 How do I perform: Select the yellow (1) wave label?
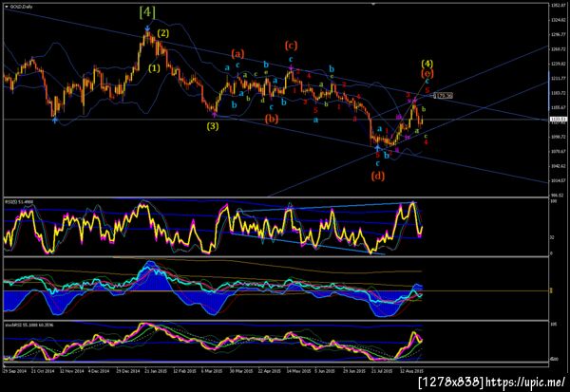tap(154, 68)
